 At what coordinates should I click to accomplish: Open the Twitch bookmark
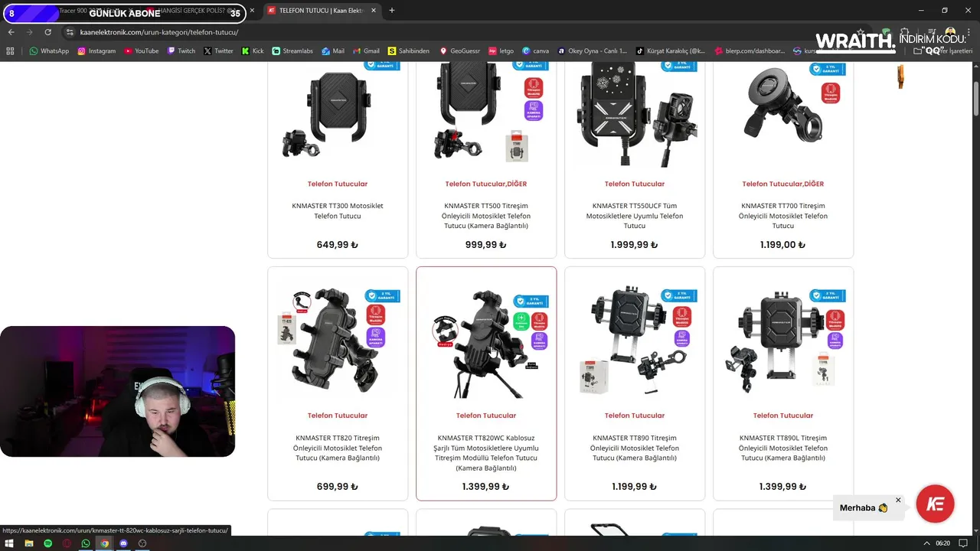181,51
